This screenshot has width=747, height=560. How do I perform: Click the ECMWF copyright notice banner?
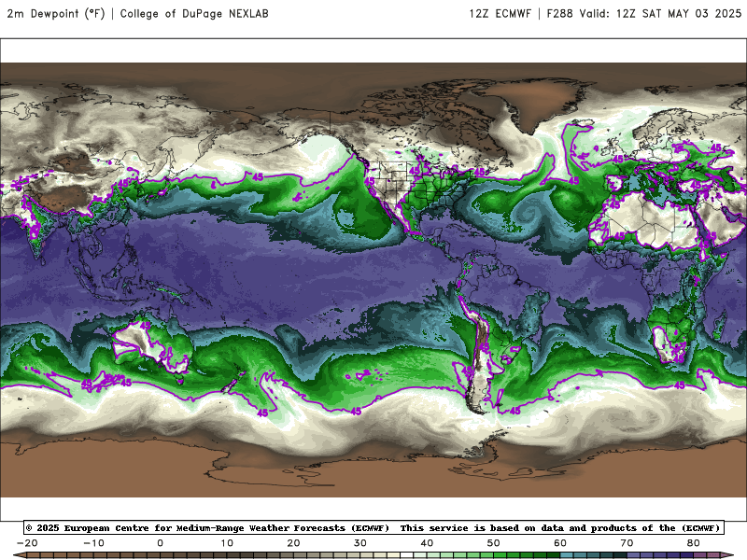[373, 527]
